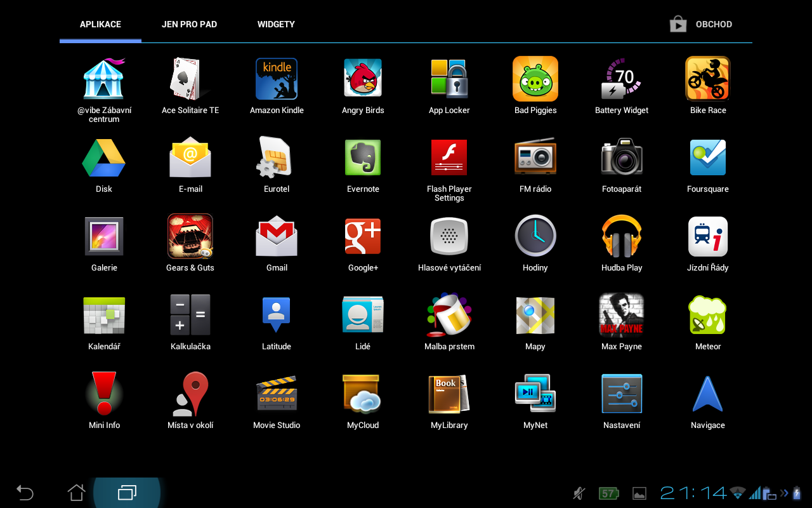The height and width of the screenshot is (508, 812).
Task: Open Gmail app
Action: pos(277,237)
